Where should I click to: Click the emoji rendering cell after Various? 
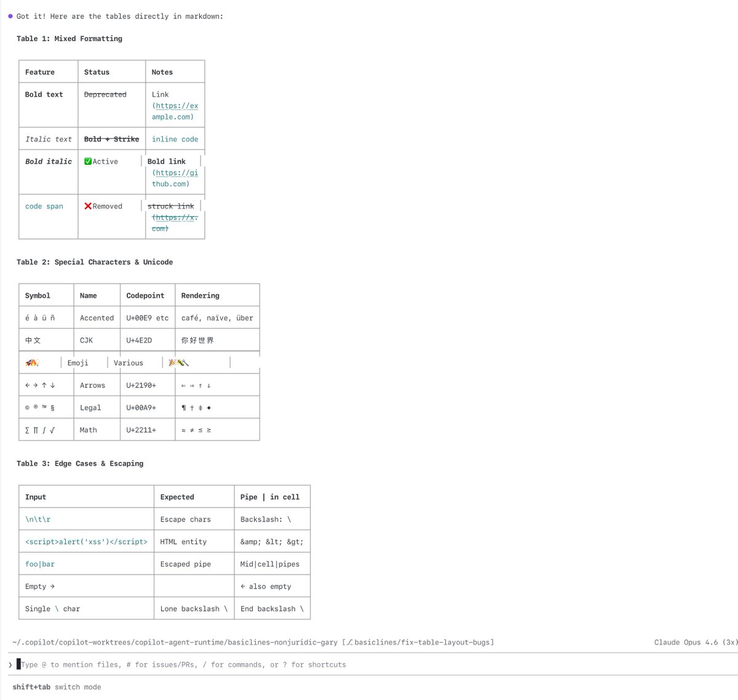[x=178, y=363]
